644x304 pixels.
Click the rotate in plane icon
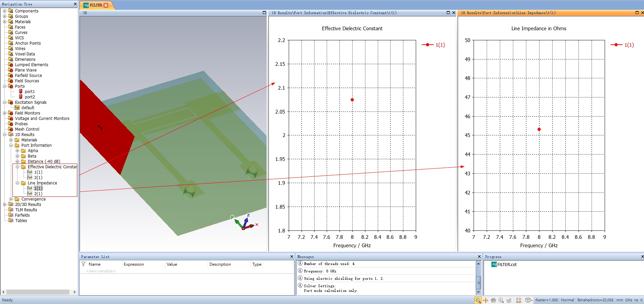click(x=509, y=300)
